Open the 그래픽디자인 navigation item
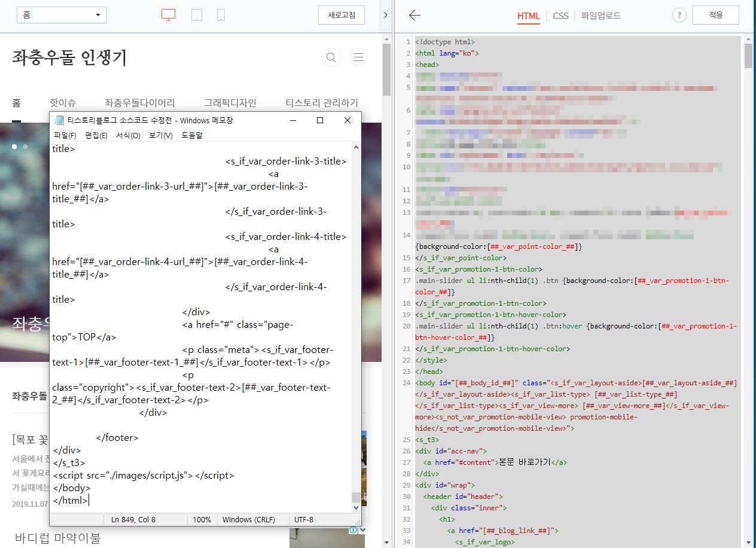This screenshot has height=548, width=756. click(230, 103)
